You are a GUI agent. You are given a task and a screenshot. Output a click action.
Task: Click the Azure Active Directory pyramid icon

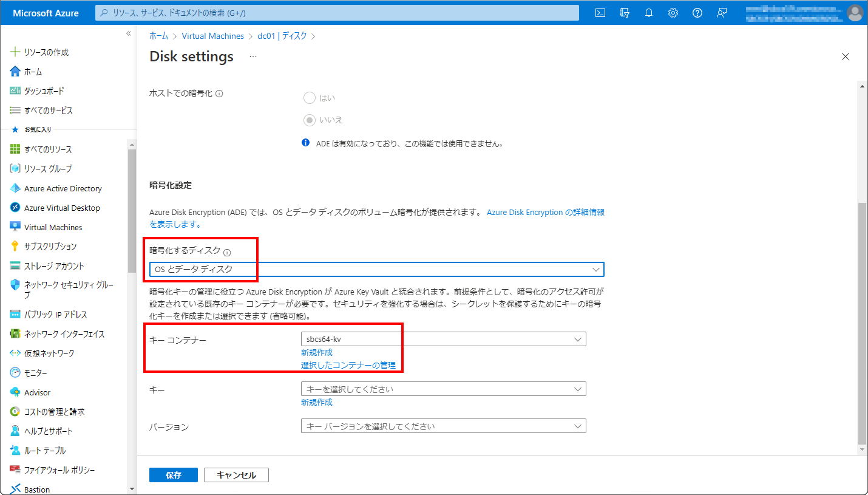[x=15, y=188]
